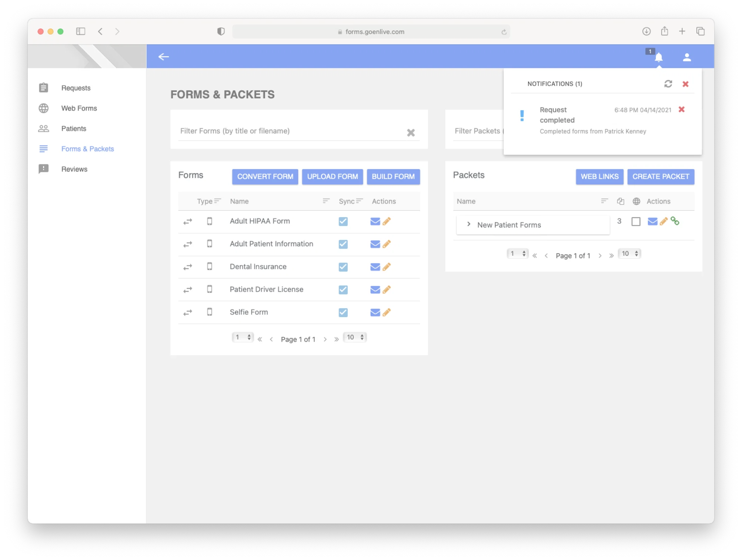Open web link for New Patient Forms
This screenshot has width=742, height=560.
pos(675,221)
